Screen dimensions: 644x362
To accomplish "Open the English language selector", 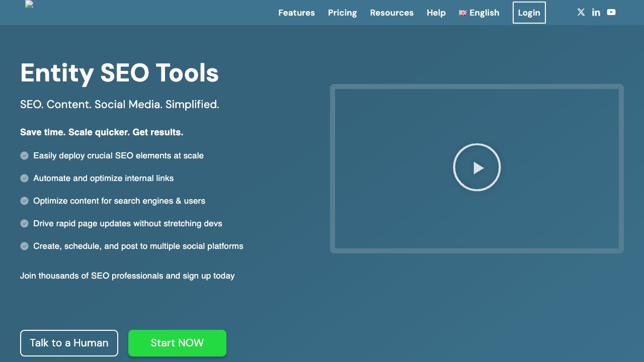I will coord(479,13).
